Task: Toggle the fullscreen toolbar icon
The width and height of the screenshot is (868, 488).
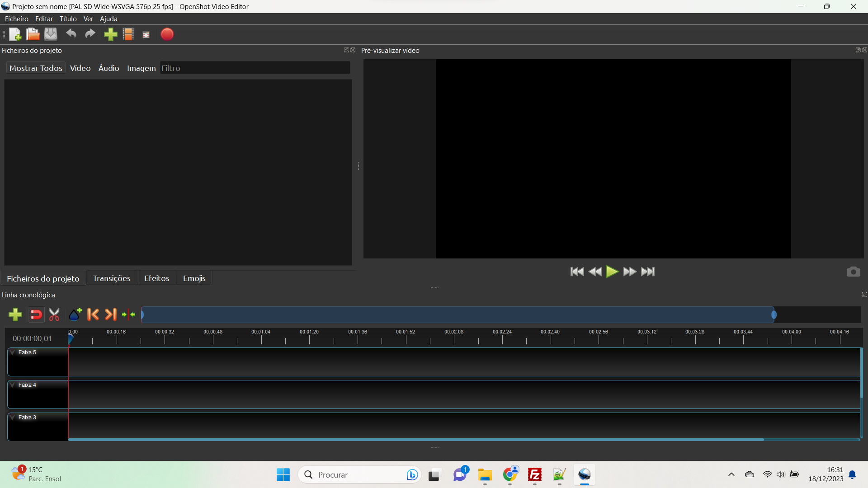Action: [x=146, y=35]
